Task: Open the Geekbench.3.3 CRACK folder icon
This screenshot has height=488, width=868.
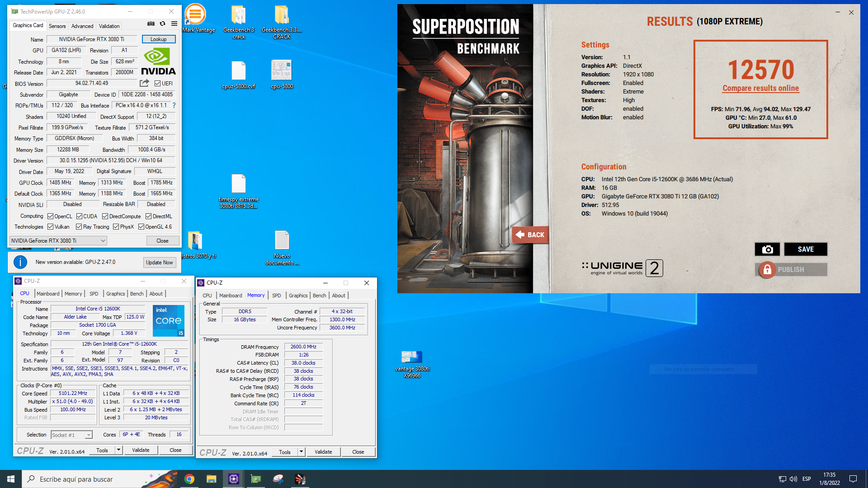Action: pyautogui.click(x=282, y=16)
